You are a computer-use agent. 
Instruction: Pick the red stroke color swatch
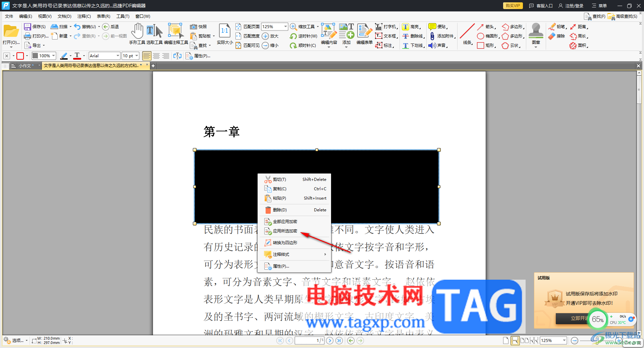(x=20, y=56)
